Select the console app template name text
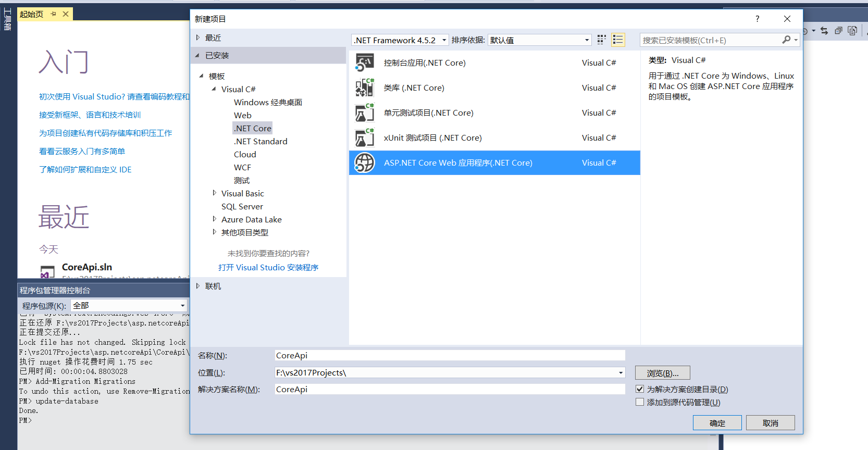 425,63
